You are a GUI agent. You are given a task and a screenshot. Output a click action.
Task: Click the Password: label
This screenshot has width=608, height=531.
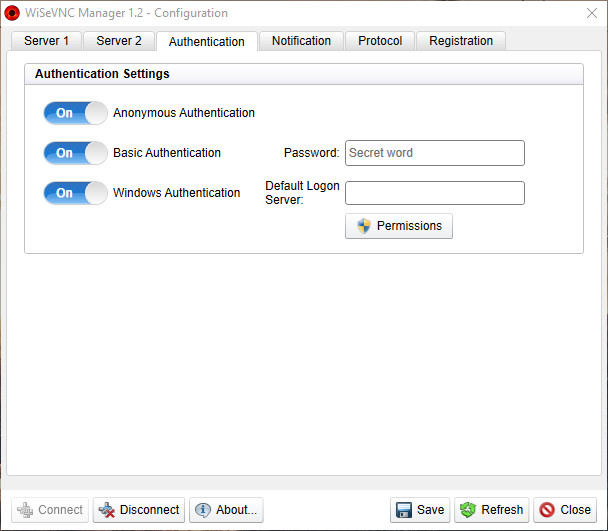point(312,153)
